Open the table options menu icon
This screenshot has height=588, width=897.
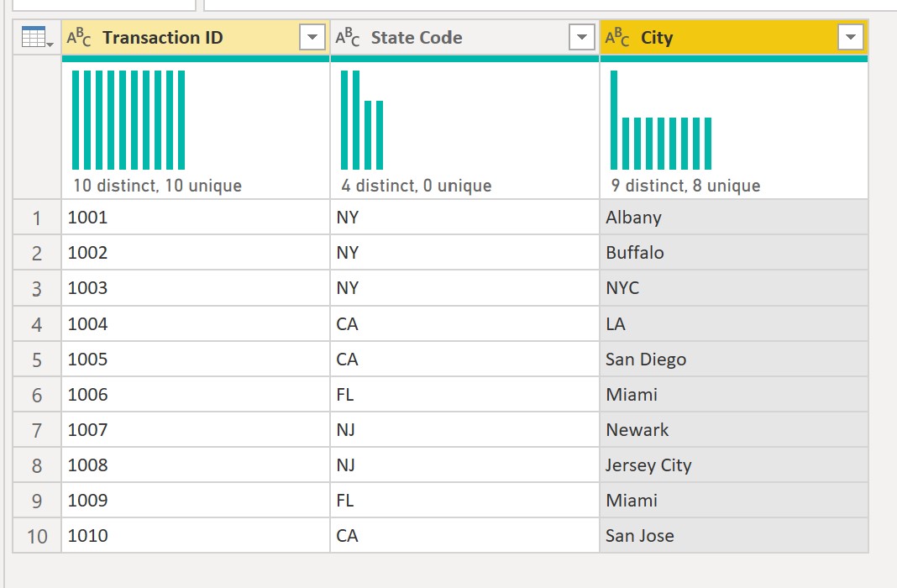coord(37,37)
